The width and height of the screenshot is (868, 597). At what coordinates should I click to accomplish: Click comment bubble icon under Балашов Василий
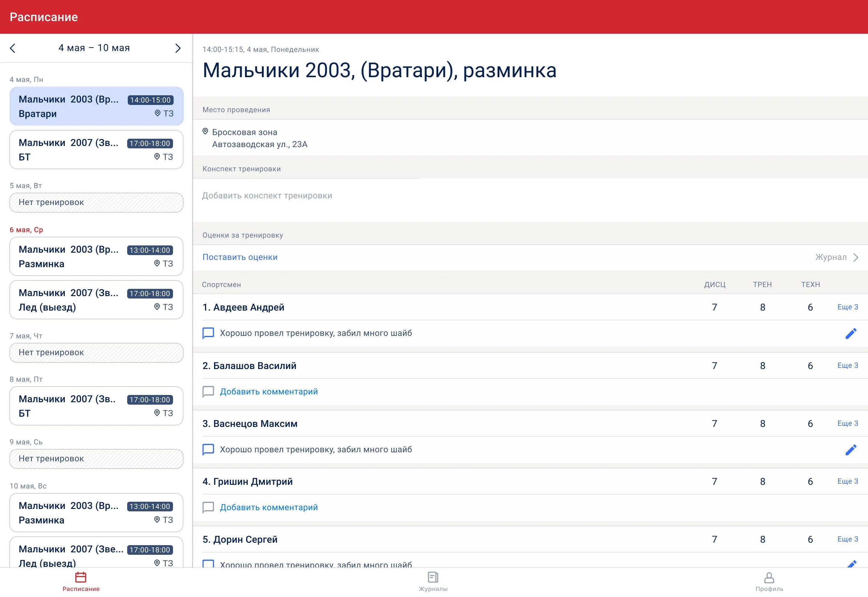tap(208, 392)
